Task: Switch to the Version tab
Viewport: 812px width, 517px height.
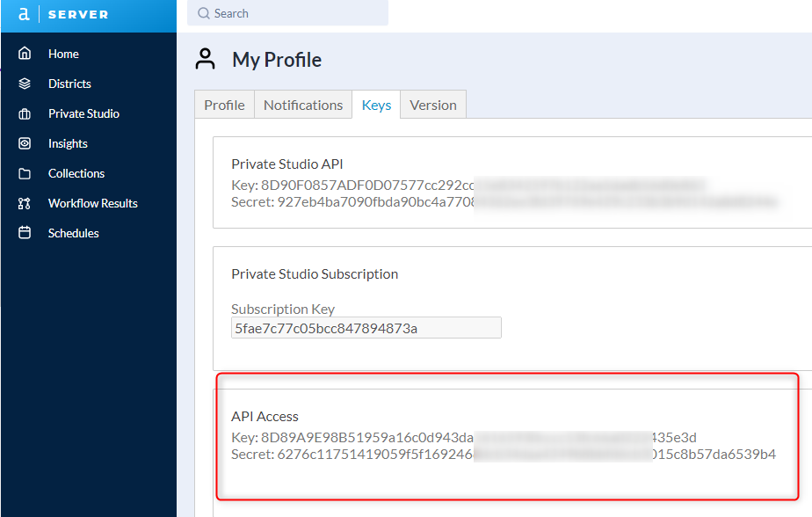Action: click(x=433, y=105)
